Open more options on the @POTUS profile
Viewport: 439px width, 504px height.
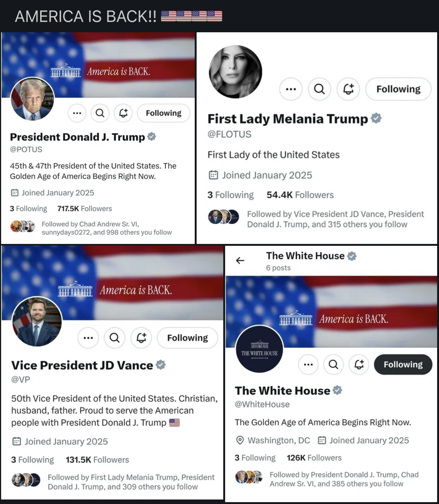pyautogui.click(x=77, y=113)
